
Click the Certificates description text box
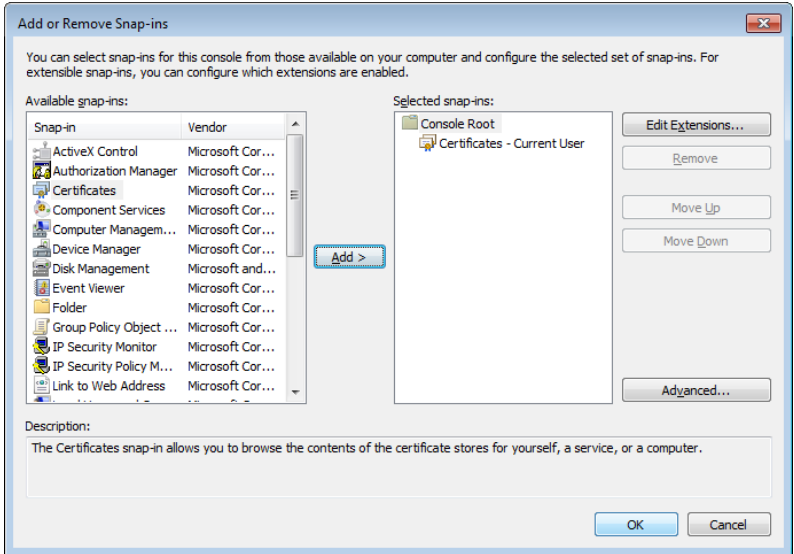pyautogui.click(x=399, y=467)
